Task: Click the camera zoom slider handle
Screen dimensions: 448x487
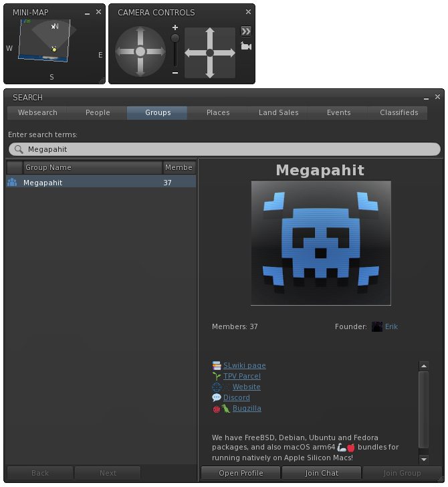Action: tap(175, 38)
